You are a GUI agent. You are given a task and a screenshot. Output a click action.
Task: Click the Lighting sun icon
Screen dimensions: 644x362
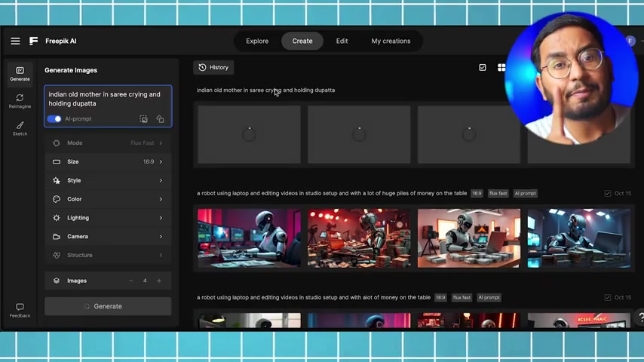pos(57,218)
